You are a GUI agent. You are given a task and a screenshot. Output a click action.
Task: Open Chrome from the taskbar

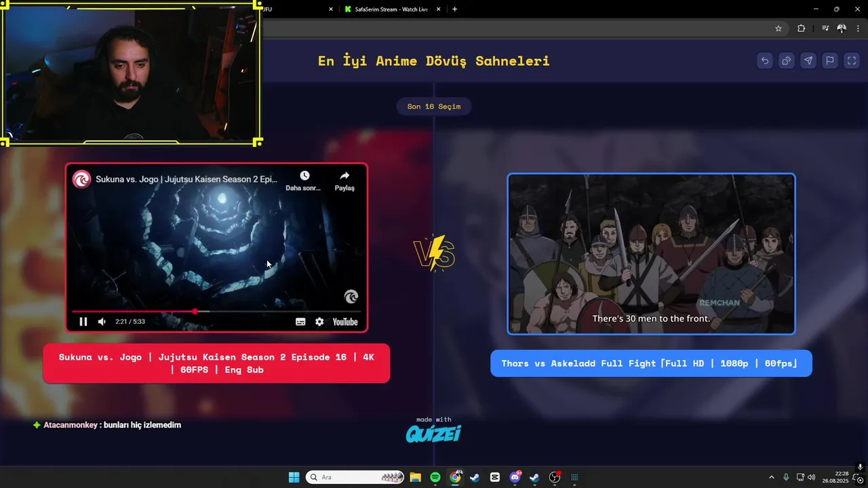455,477
